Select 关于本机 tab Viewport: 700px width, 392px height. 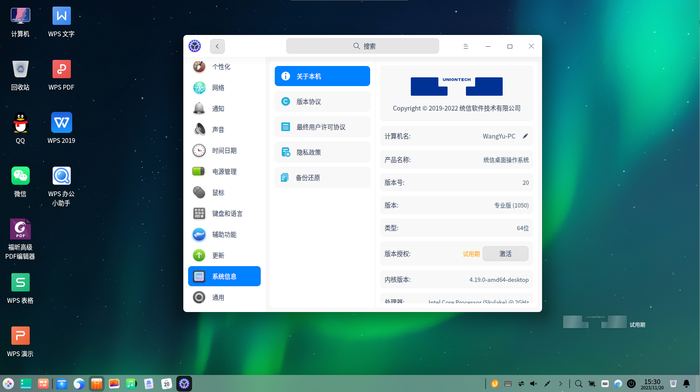click(x=322, y=76)
